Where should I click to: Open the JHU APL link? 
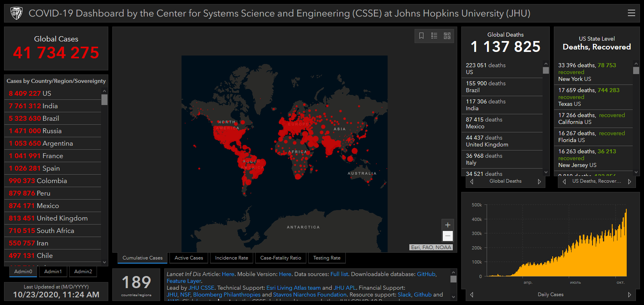345,288
